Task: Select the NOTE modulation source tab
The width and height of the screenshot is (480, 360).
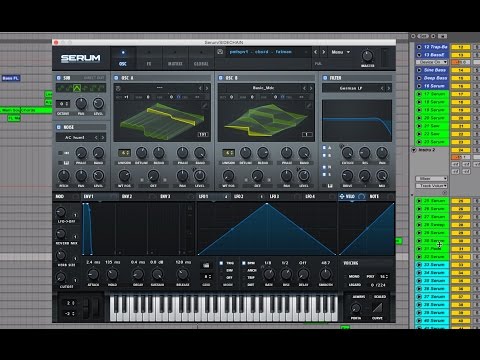Action: [x=374, y=197]
